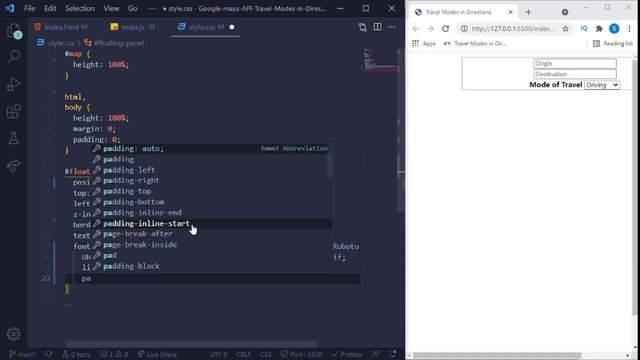The image size is (640, 360).
Task: Select page-break-after suggestion
Action: 211,234
